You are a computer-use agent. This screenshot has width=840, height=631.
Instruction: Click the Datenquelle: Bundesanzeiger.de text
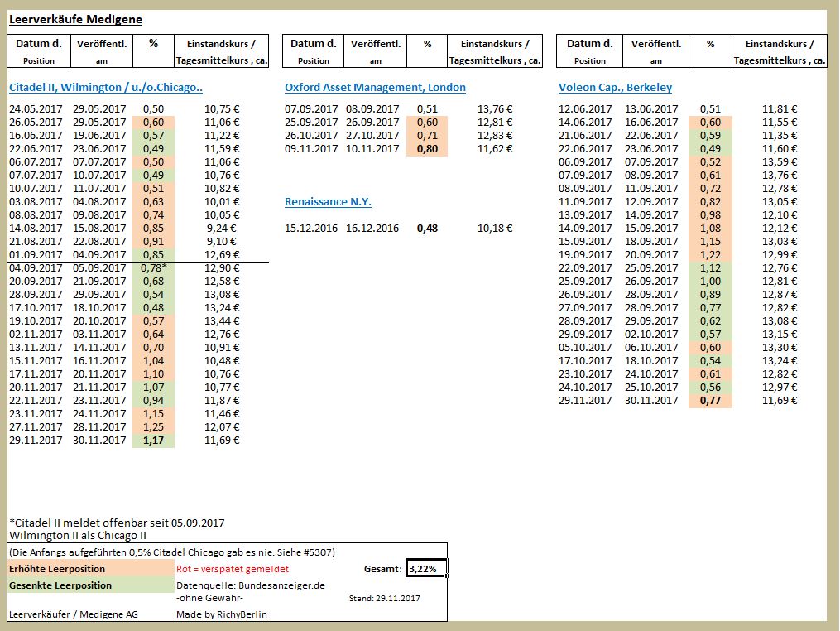(246, 585)
